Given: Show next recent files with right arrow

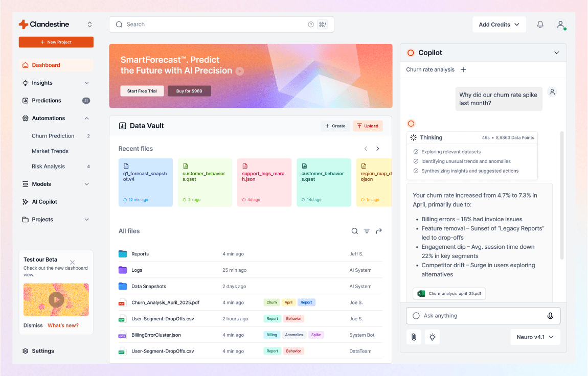Looking at the screenshot, I should coord(378,149).
